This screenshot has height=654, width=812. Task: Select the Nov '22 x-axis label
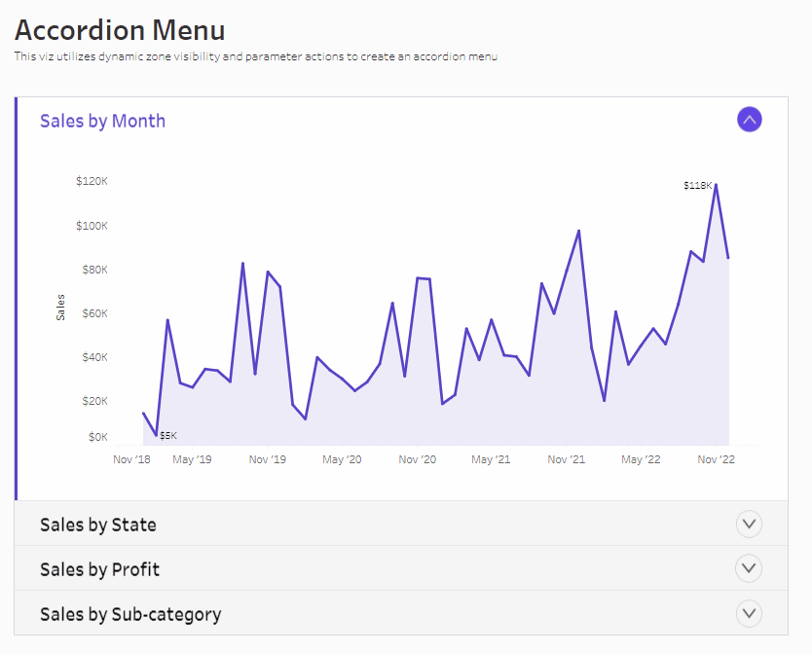click(x=716, y=459)
